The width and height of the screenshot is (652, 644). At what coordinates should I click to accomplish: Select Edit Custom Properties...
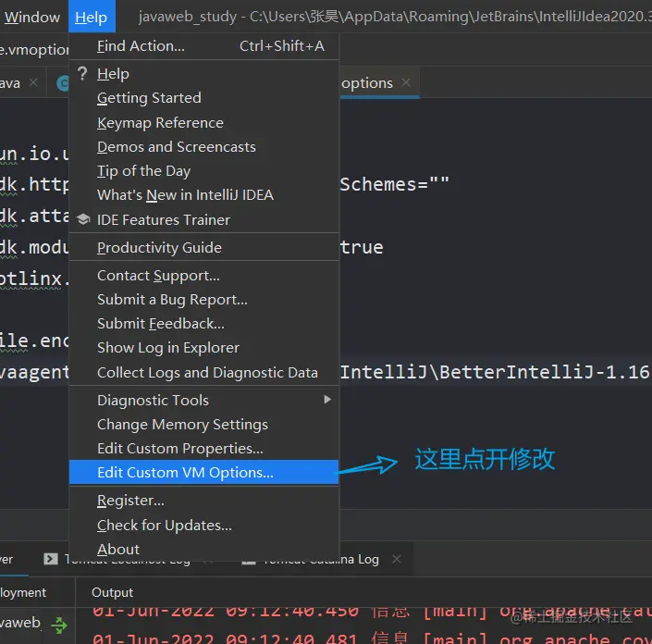coord(203,449)
